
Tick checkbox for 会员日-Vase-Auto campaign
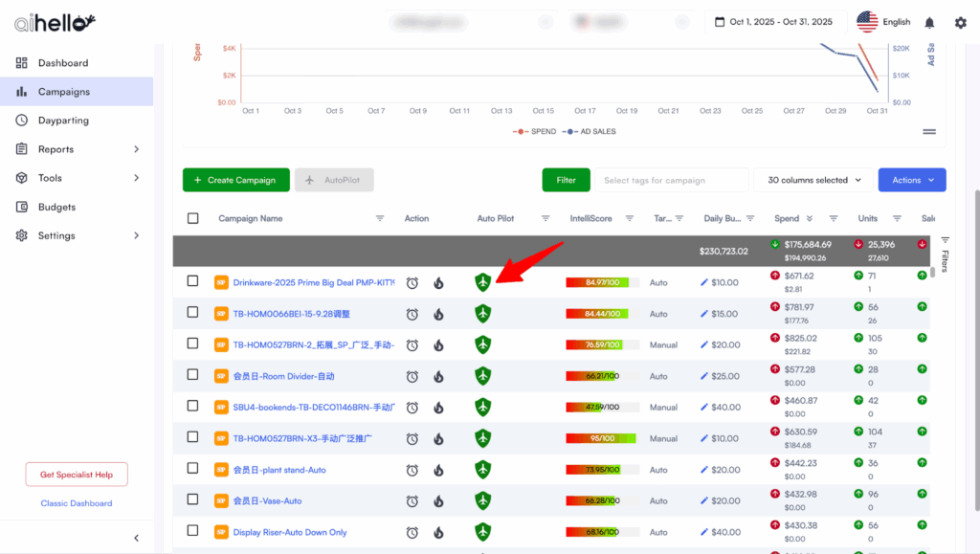(x=193, y=500)
